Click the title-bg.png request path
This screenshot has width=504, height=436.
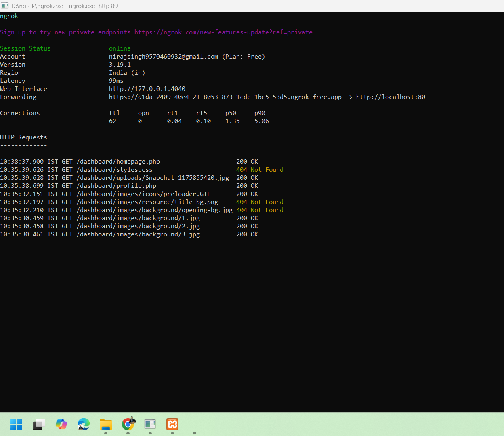pyautogui.click(x=147, y=202)
